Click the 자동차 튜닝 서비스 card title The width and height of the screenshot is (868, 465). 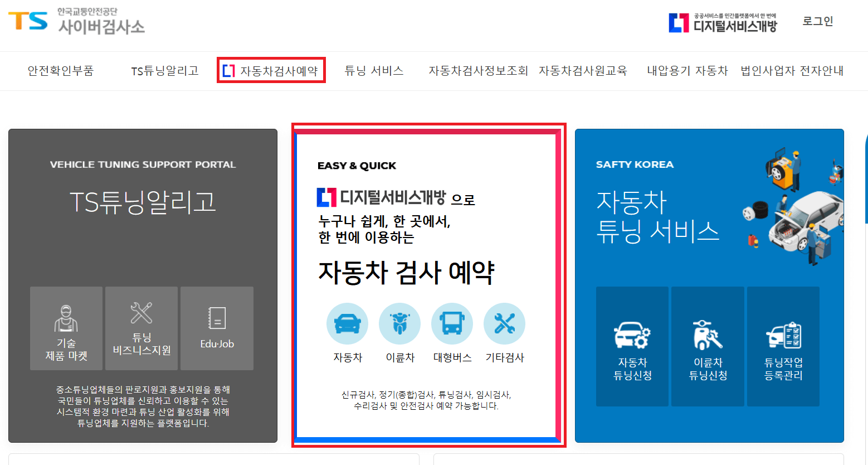657,216
